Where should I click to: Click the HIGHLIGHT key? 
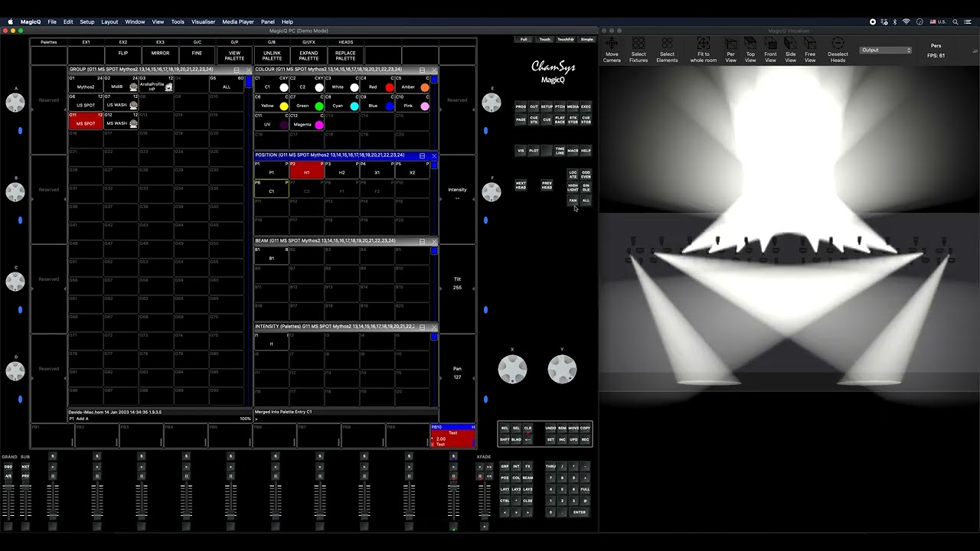[573, 187]
